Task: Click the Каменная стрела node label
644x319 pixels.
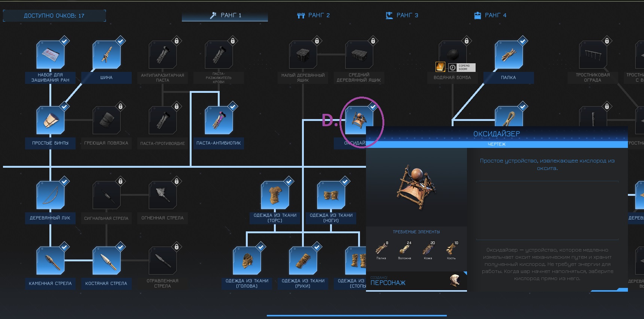Action: 50,283
